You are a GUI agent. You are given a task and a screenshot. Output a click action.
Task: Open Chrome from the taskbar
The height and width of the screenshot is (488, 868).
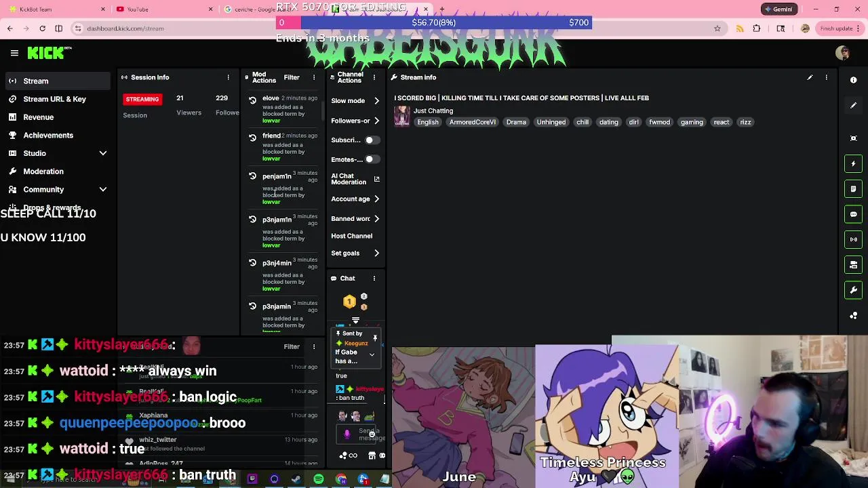pyautogui.click(x=341, y=479)
